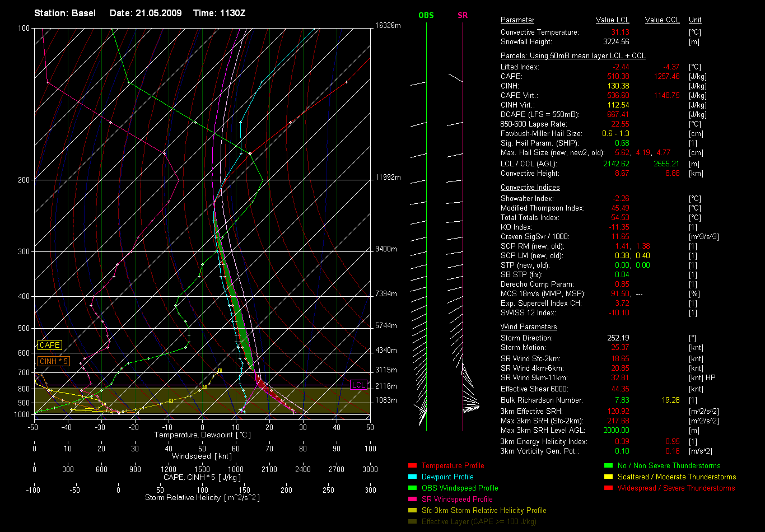Viewport: 765px width, 532px height.
Task: Click the orange CINH * 5 label box
Action: coord(54,361)
